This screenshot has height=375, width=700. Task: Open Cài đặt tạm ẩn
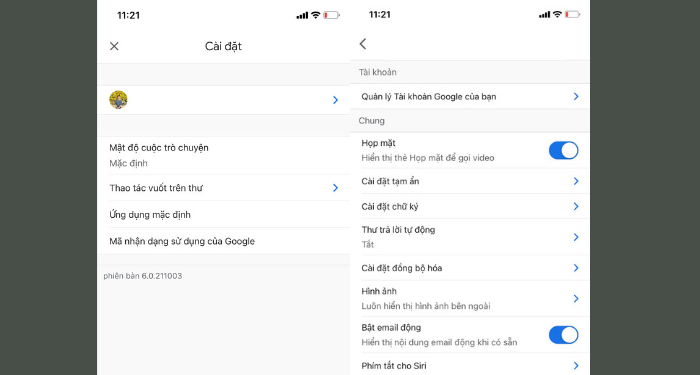pyautogui.click(x=470, y=181)
